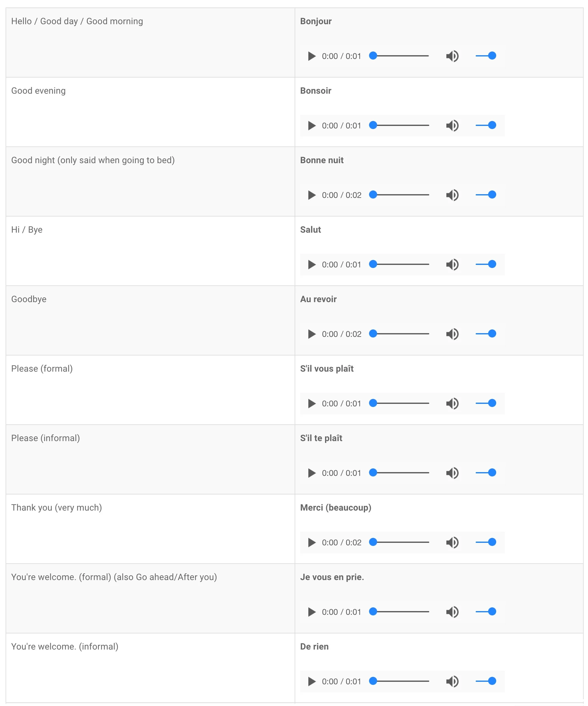The height and width of the screenshot is (706, 588).
Task: Play the De rien audio clip
Action: coord(312,682)
